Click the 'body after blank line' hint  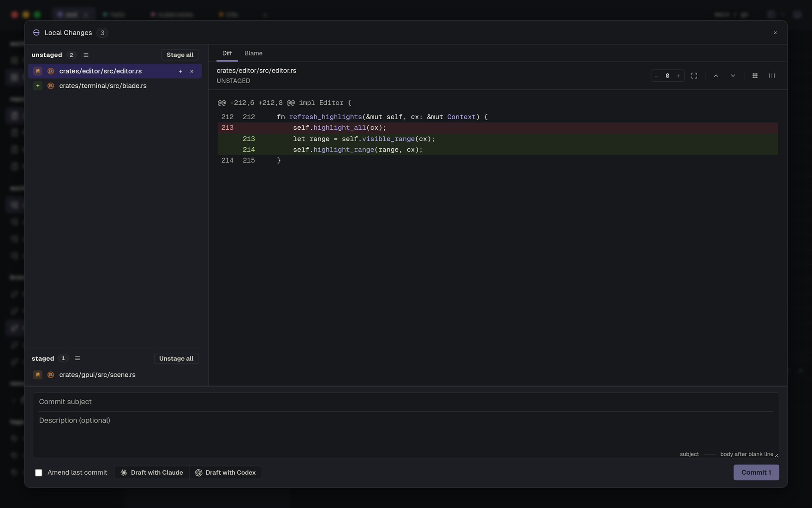746,454
